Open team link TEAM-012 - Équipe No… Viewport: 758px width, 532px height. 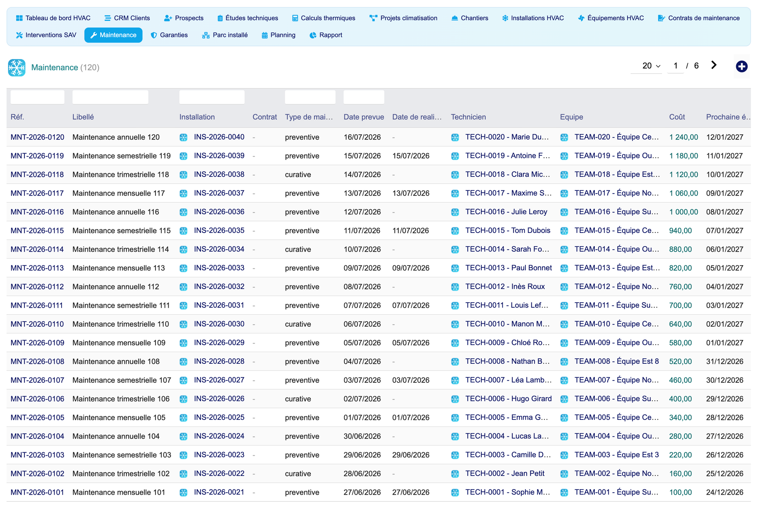(x=617, y=287)
